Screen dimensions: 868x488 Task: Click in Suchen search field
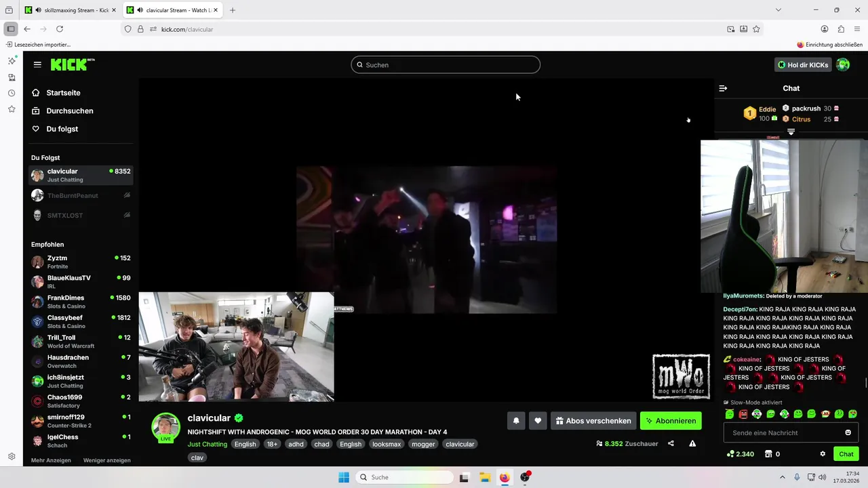point(446,65)
